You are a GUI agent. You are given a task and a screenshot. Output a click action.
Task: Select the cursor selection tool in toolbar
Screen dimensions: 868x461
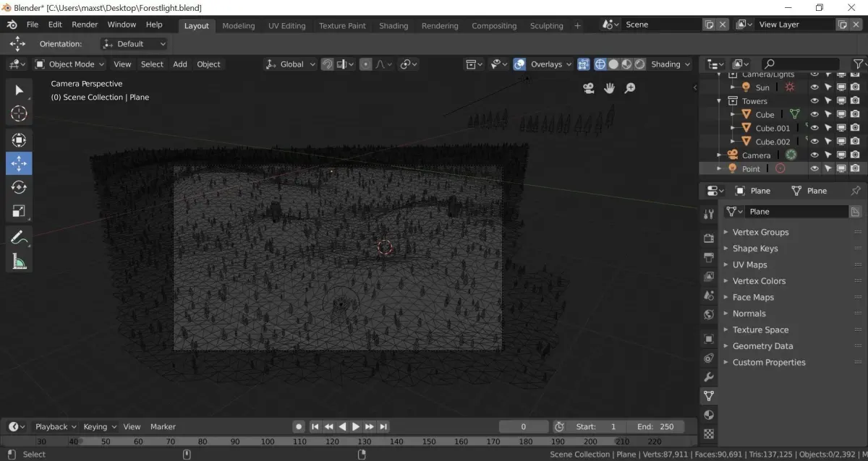[x=19, y=90]
